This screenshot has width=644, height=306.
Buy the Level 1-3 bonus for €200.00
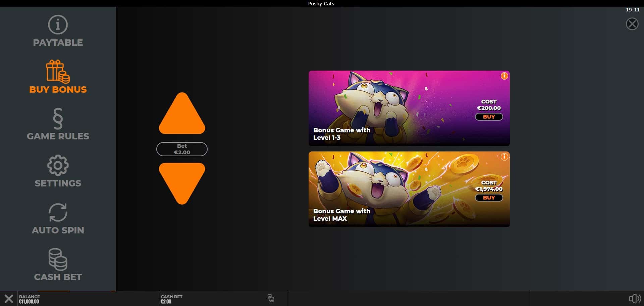tap(489, 117)
